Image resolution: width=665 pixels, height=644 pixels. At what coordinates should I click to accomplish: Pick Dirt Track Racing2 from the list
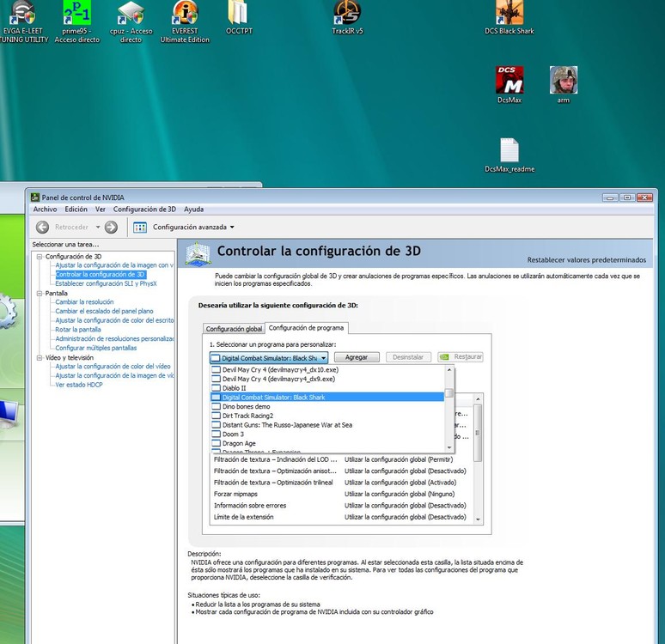[327, 416]
